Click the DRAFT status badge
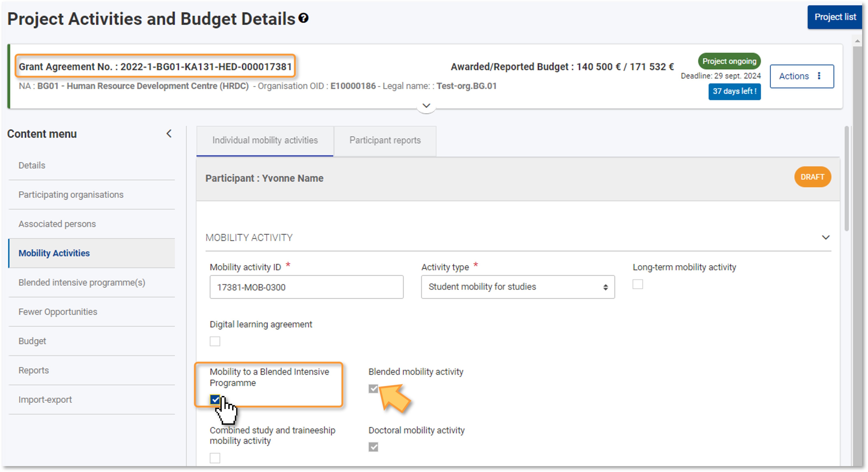 [x=812, y=177]
